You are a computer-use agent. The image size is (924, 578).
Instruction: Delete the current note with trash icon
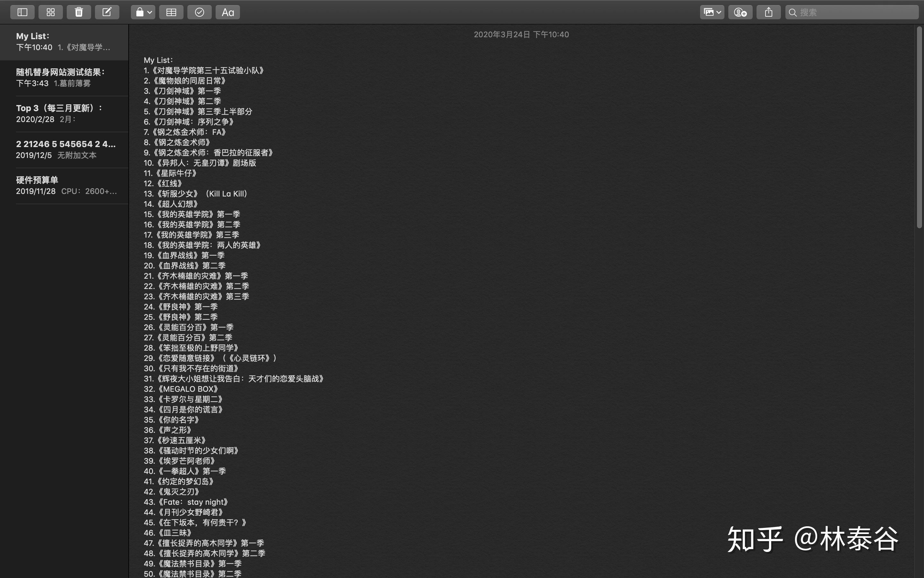[79, 12]
